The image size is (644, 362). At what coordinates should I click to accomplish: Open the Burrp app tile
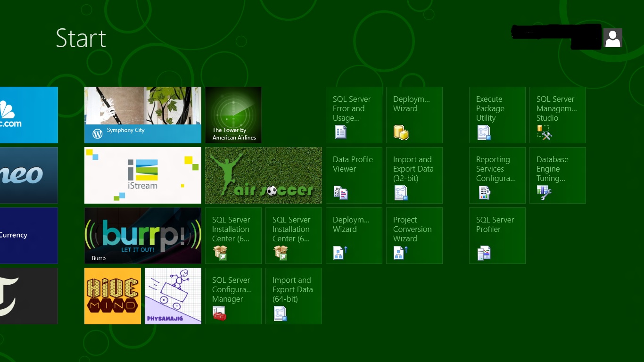(142, 235)
